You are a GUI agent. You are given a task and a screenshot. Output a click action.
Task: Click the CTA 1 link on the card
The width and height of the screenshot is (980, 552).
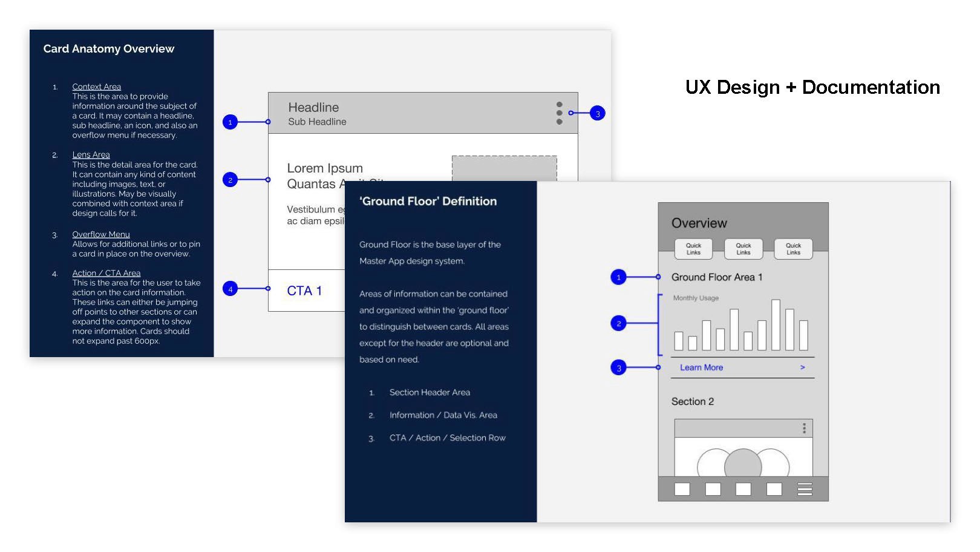(x=304, y=291)
